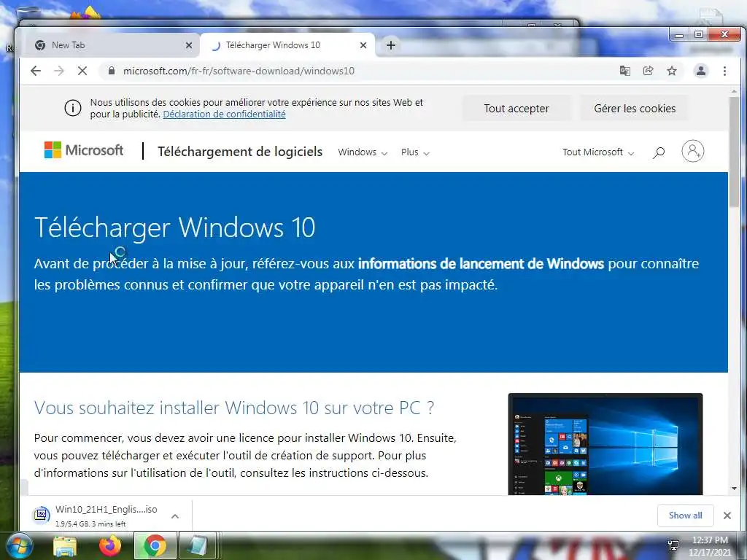Expand the Tout Microsoft menu
This screenshot has height=560, width=747.
point(598,152)
